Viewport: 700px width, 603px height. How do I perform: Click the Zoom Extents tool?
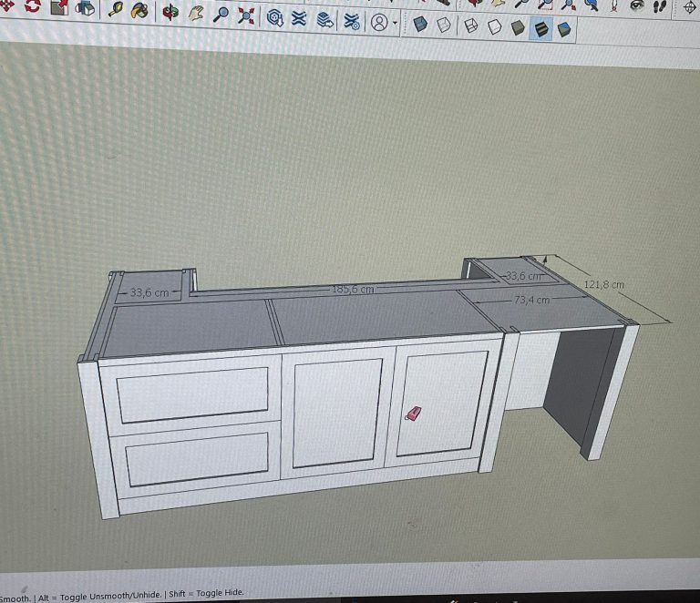(x=246, y=15)
